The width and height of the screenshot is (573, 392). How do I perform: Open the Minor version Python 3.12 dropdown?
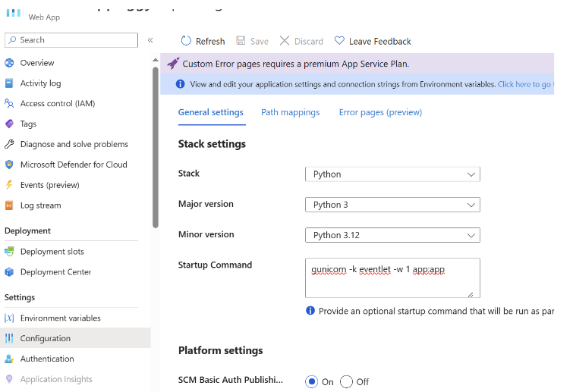coord(392,235)
